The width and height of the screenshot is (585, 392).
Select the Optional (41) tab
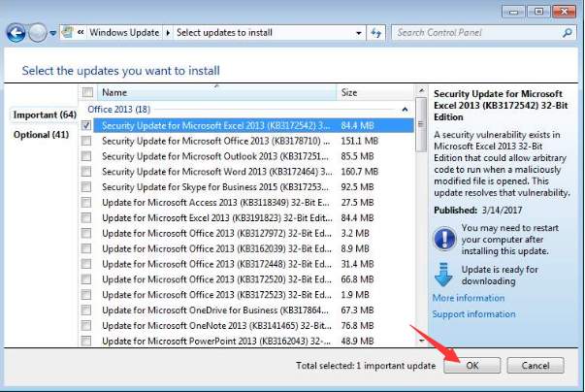[41, 135]
